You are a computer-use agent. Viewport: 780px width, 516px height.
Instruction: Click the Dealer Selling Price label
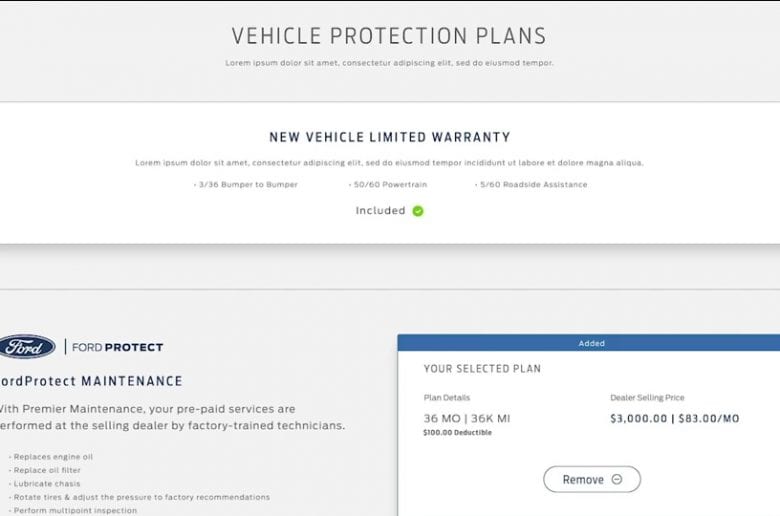tap(648, 398)
